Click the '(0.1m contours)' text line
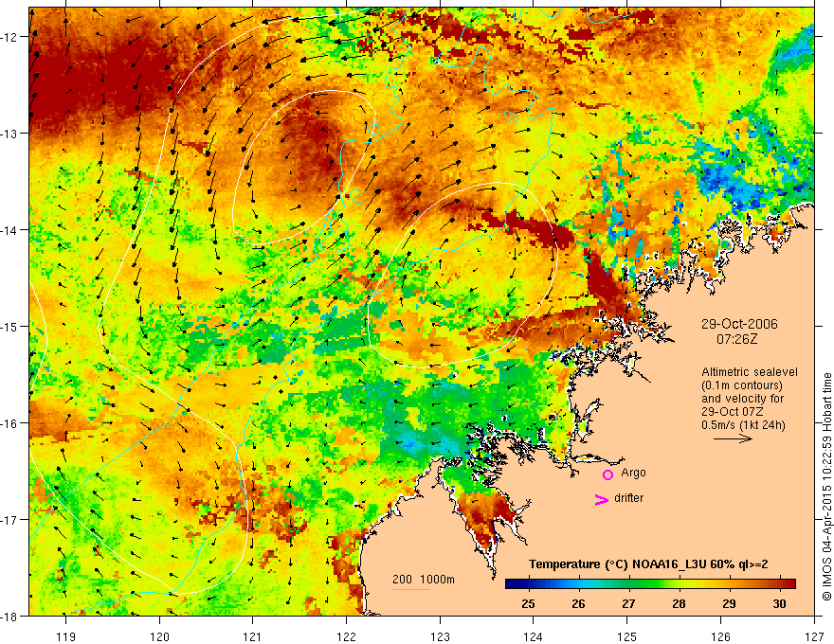Viewport: 834px width, 644px height. coord(742,385)
